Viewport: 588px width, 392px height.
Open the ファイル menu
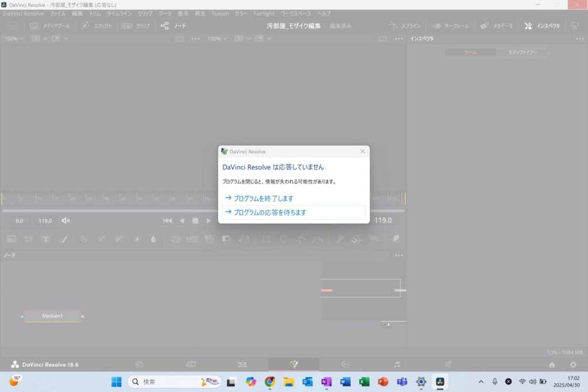pyautogui.click(x=58, y=14)
